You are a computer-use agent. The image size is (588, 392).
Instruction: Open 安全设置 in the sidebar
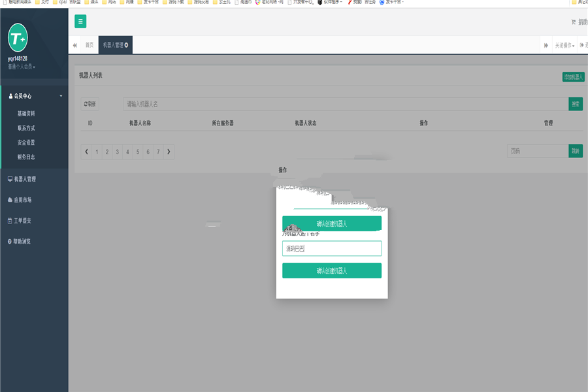click(x=26, y=142)
